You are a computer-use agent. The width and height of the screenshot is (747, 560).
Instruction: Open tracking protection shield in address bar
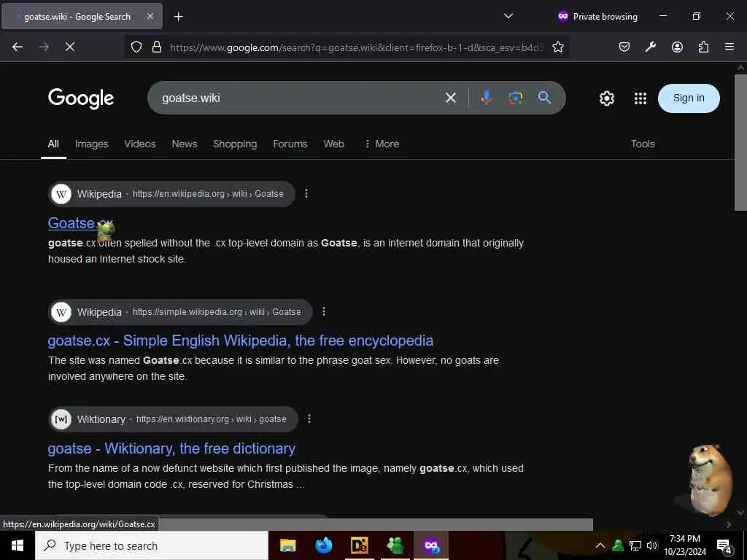click(x=136, y=47)
